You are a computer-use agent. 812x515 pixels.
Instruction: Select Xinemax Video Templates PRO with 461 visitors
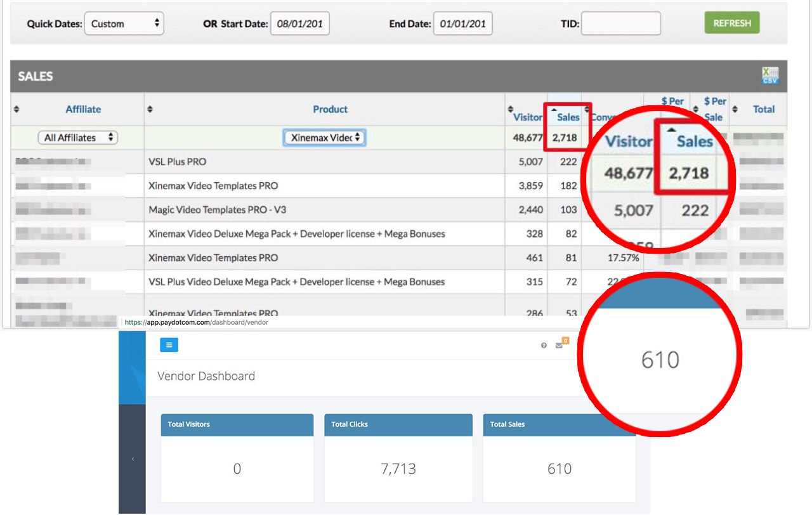point(213,258)
